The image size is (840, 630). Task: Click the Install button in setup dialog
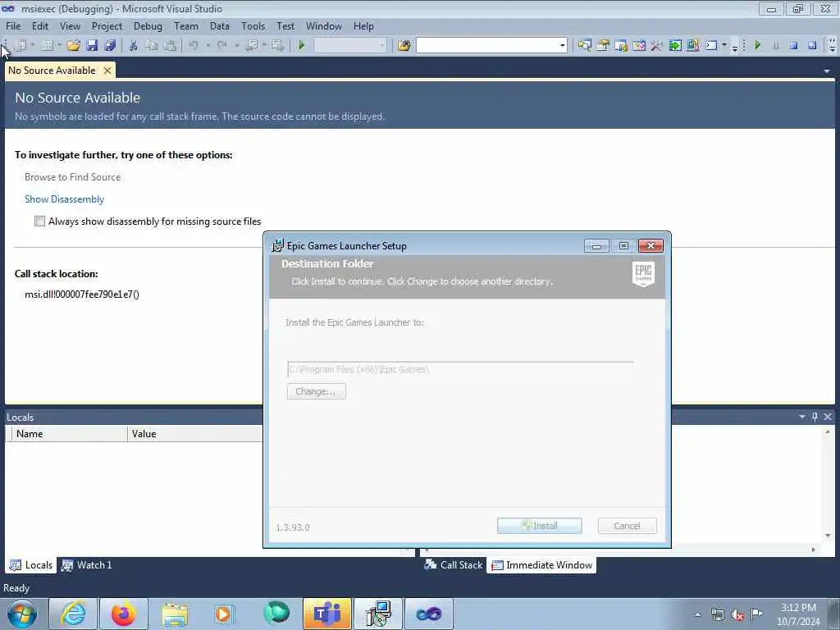540,526
